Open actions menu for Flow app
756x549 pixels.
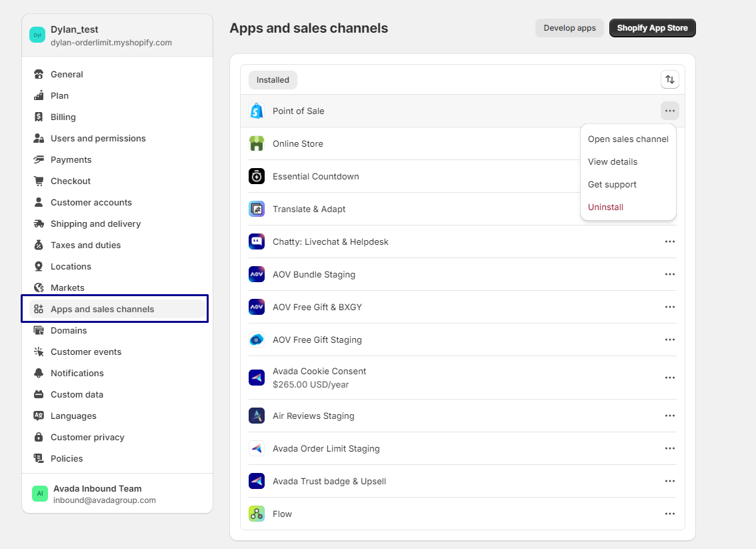pos(670,514)
